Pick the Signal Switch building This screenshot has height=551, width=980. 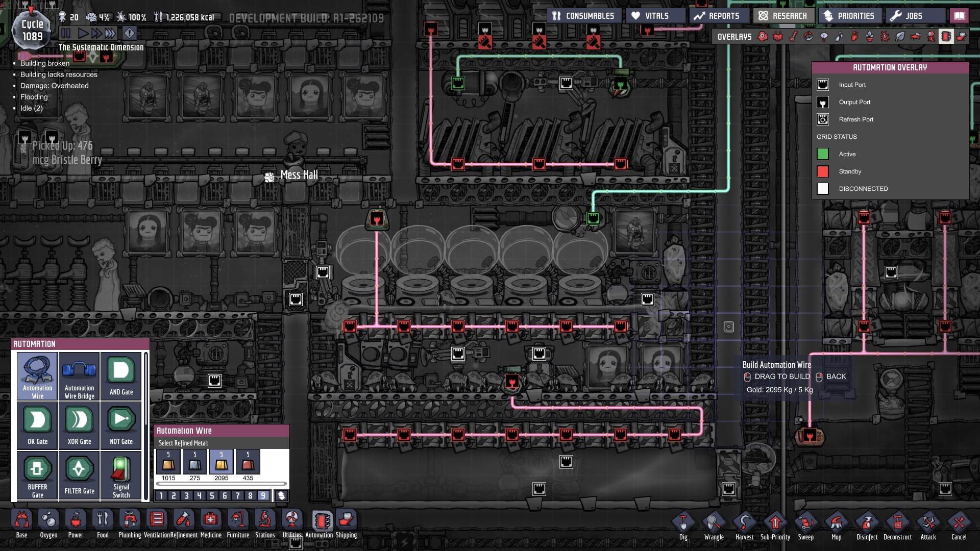[121, 475]
